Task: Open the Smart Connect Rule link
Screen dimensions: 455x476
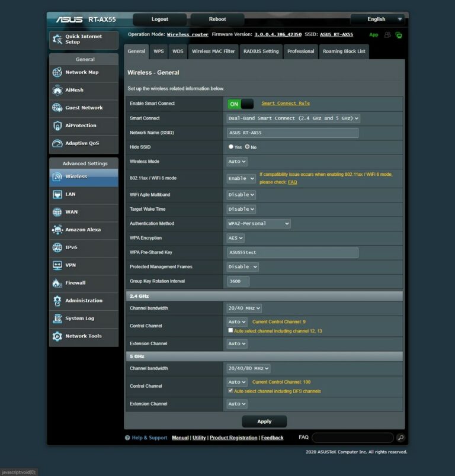Action: (x=286, y=103)
